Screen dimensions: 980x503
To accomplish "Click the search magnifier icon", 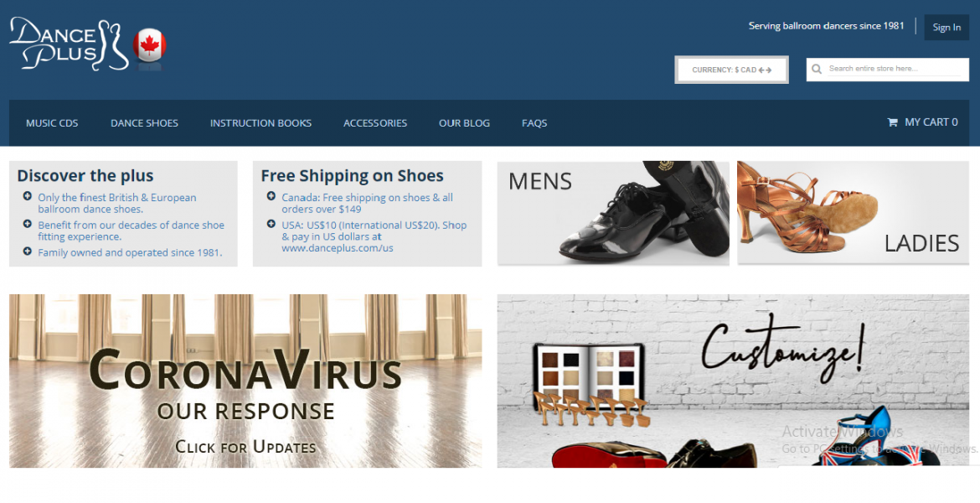I will pyautogui.click(x=817, y=70).
